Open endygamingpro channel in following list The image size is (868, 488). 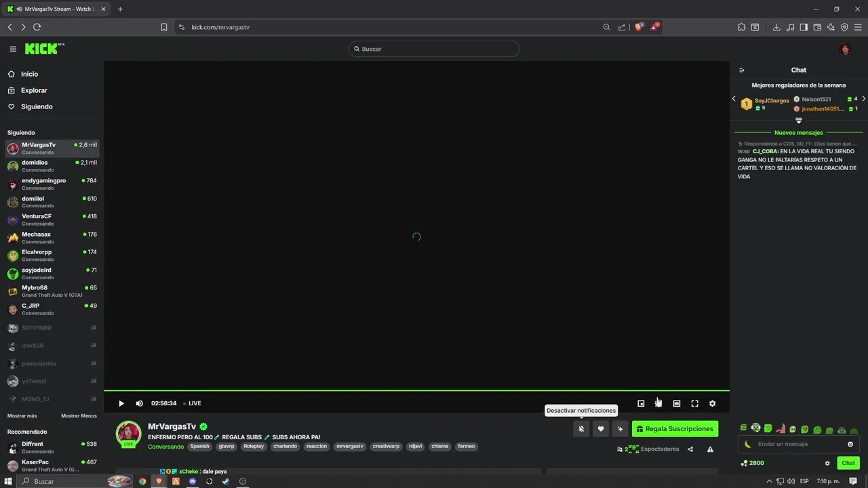coord(52,184)
